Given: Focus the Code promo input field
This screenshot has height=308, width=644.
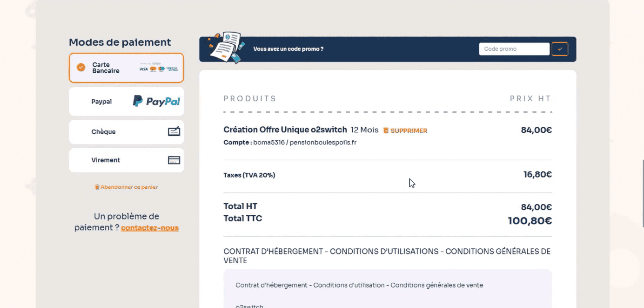Looking at the screenshot, I should point(514,49).
